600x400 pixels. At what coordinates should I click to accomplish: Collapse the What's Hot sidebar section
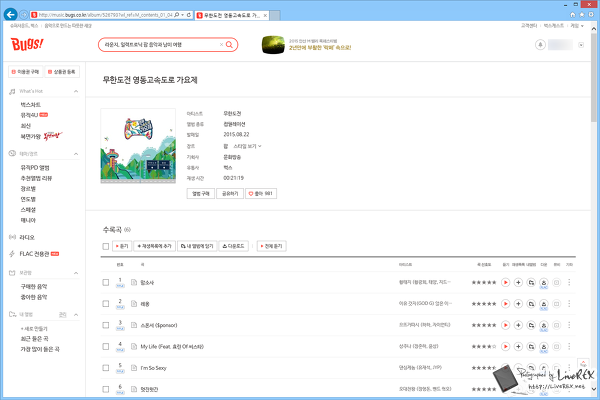(76, 91)
